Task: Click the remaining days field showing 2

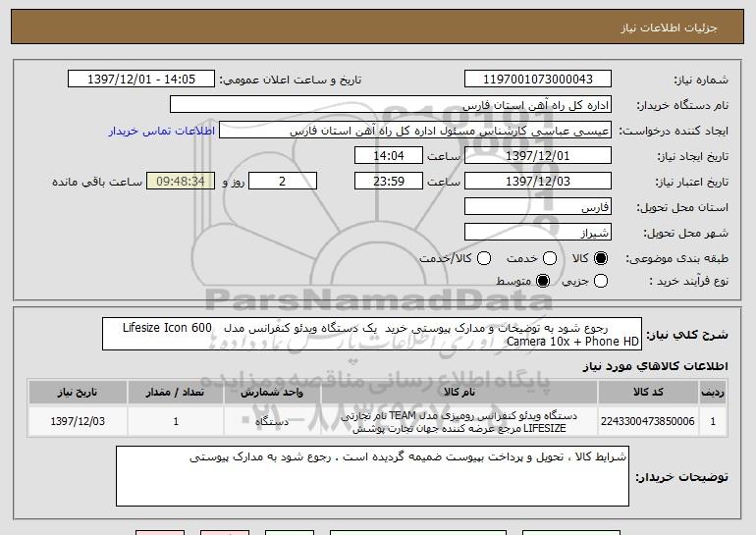Action: [283, 182]
